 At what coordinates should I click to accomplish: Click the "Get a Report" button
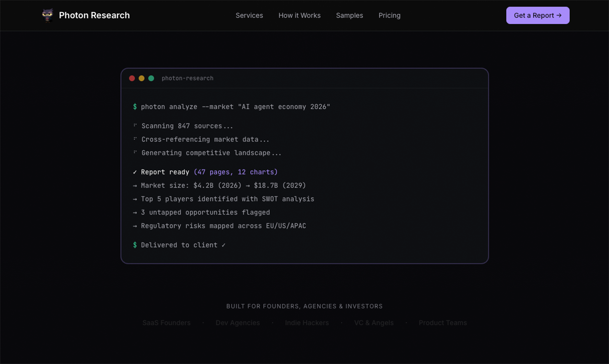pyautogui.click(x=538, y=15)
